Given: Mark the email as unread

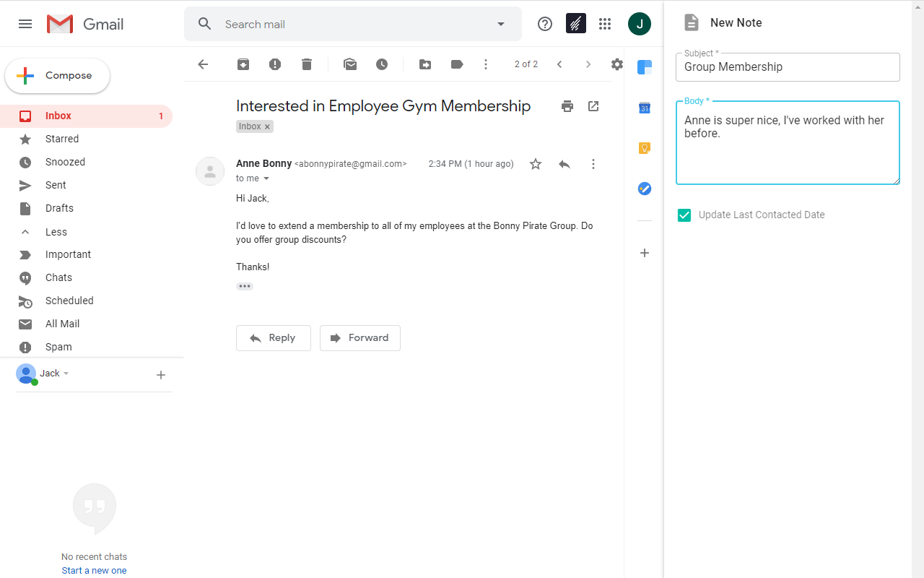Looking at the screenshot, I should [350, 64].
